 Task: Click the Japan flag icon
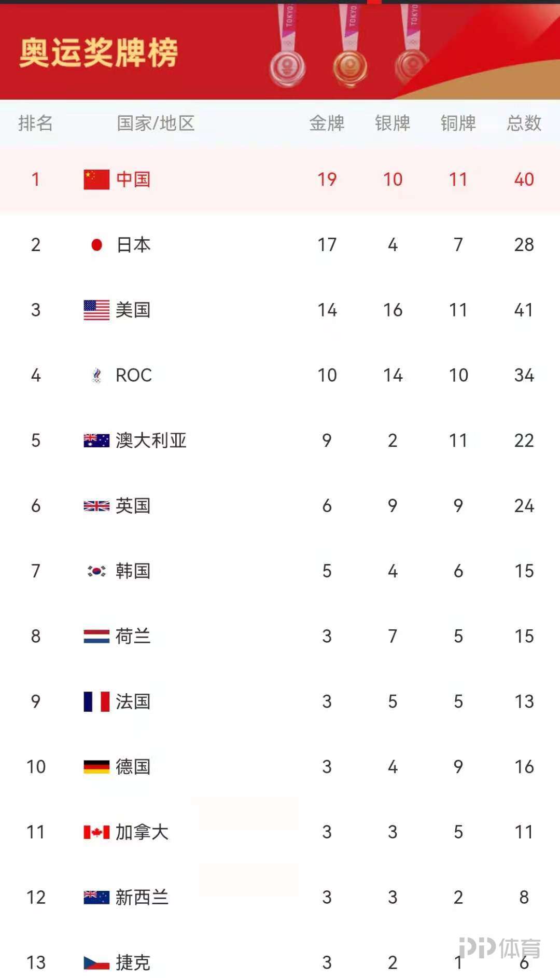[x=96, y=245]
